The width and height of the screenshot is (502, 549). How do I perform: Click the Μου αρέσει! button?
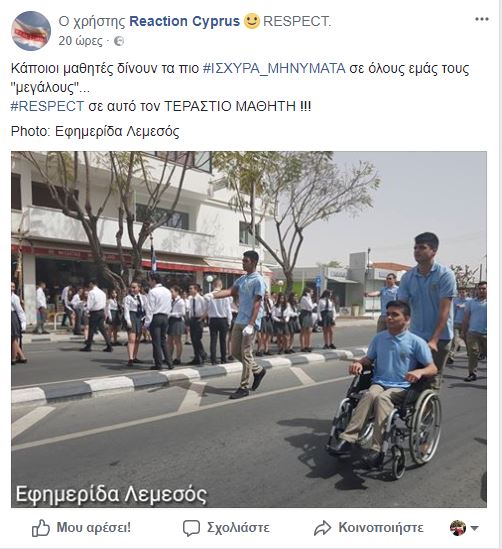81,528
